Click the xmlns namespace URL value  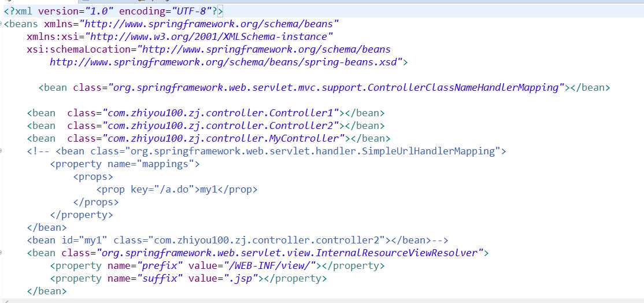pyautogui.click(x=209, y=24)
